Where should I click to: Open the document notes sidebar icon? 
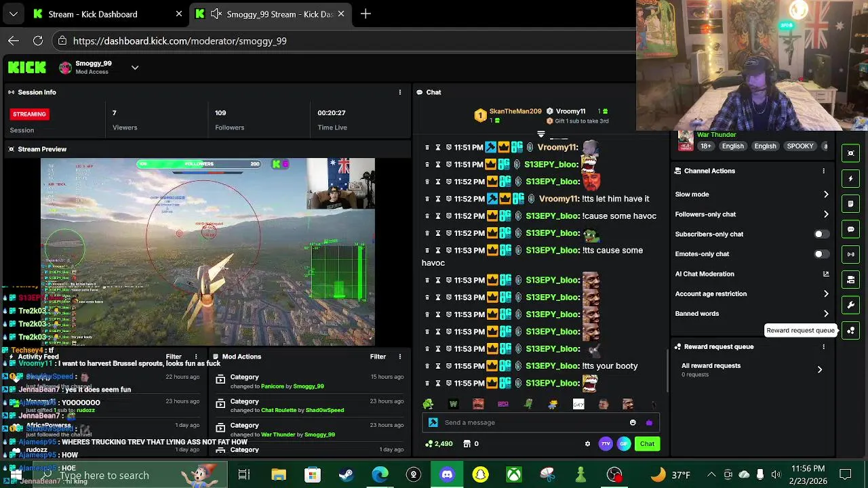pos(851,203)
